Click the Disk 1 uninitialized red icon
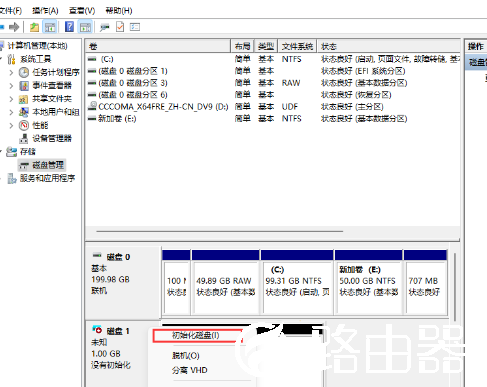The image size is (487, 387). 97,330
